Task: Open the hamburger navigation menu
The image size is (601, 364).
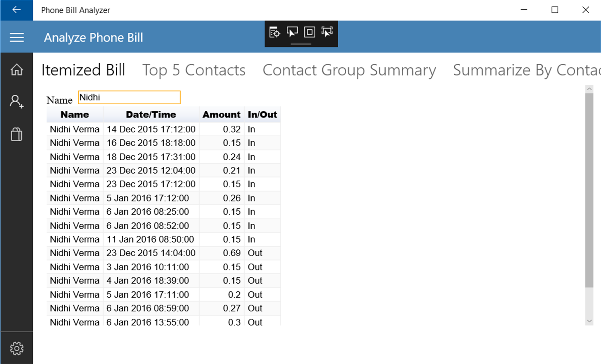Action: (17, 37)
